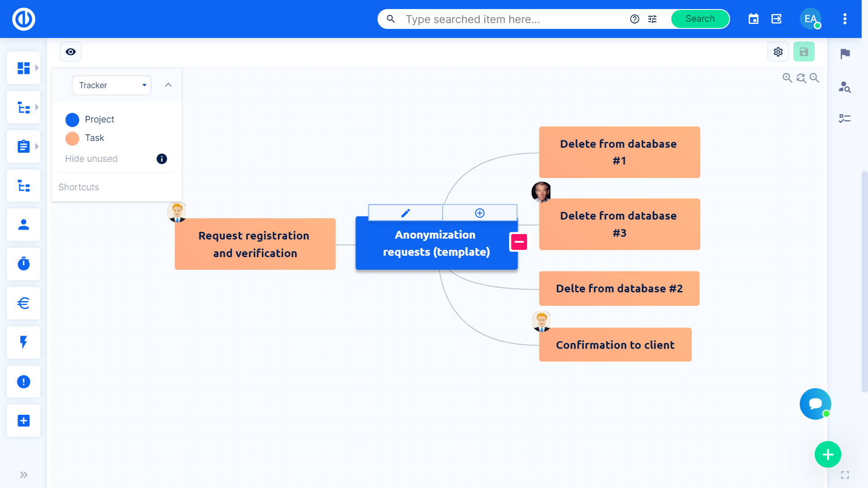
Task: Open the three-dot more menu in header
Action: coord(844,19)
